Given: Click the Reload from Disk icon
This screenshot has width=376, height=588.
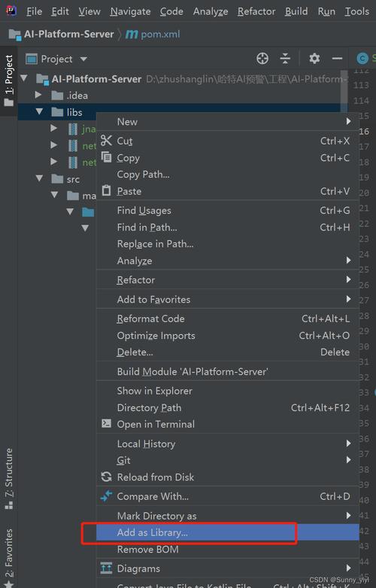Looking at the screenshot, I should [x=106, y=477].
